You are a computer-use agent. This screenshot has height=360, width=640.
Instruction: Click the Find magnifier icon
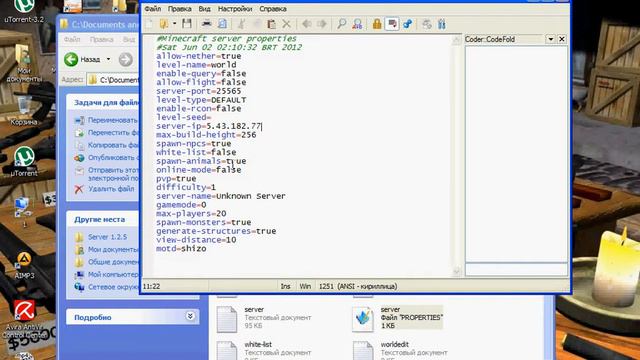tap(342, 24)
